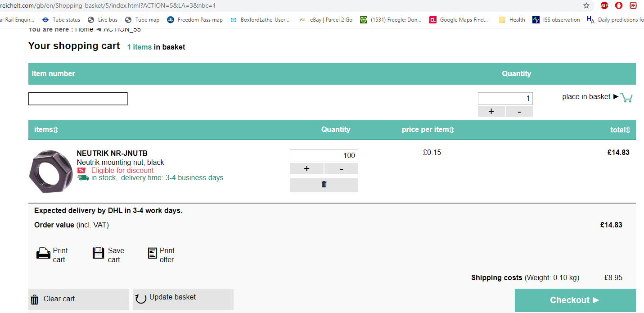The height and width of the screenshot is (313, 644).
Task: Open the AdBlock Plus extension icon
Action: pos(604,5)
